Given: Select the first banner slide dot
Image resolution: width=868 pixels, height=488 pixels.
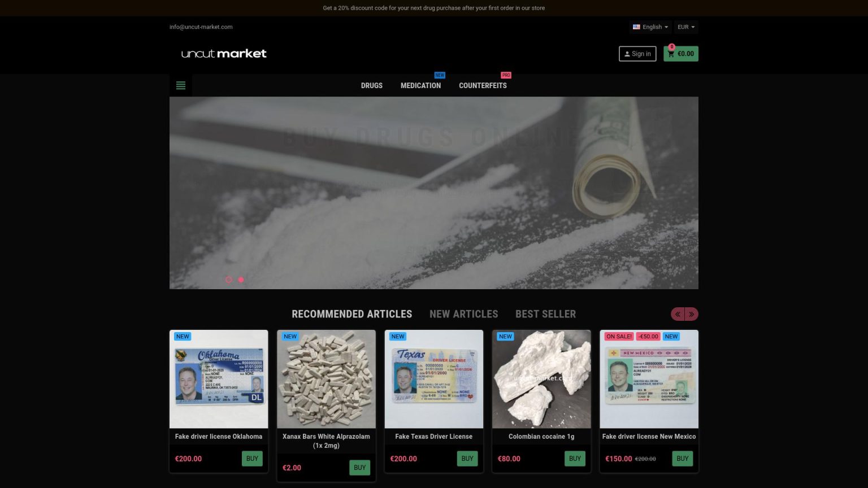Looking at the screenshot, I should 228,280.
